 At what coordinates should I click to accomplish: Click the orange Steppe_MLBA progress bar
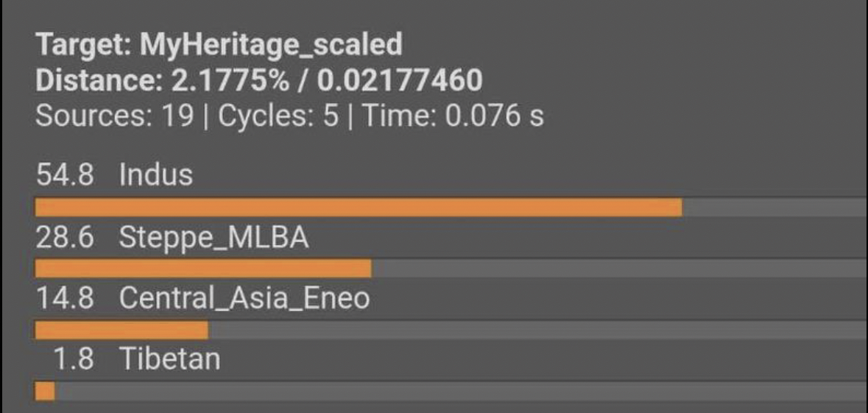[203, 269]
